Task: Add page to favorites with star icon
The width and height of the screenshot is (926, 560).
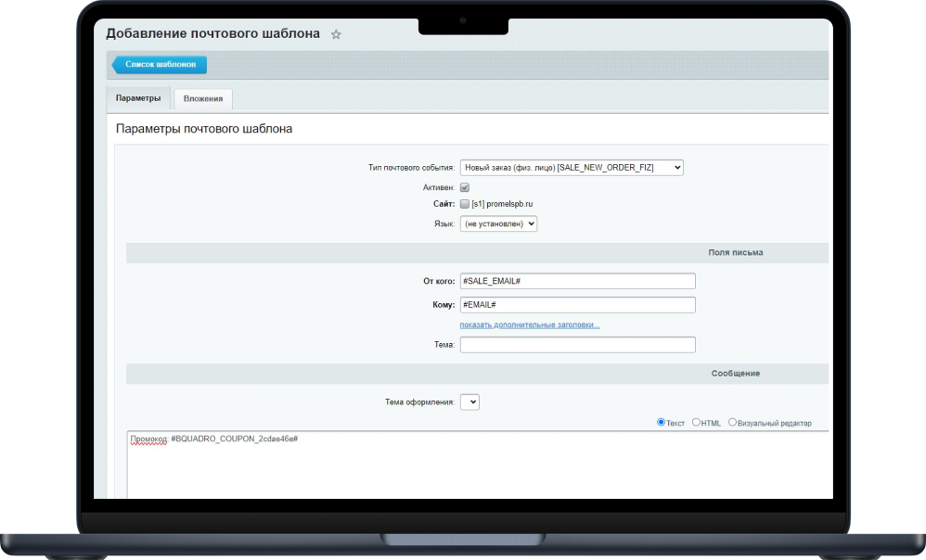Action: pos(336,34)
